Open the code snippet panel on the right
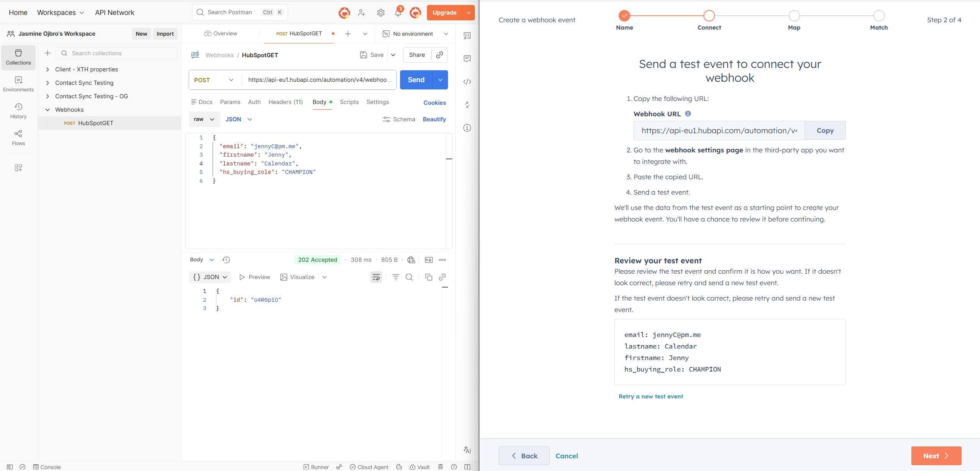 click(467, 81)
